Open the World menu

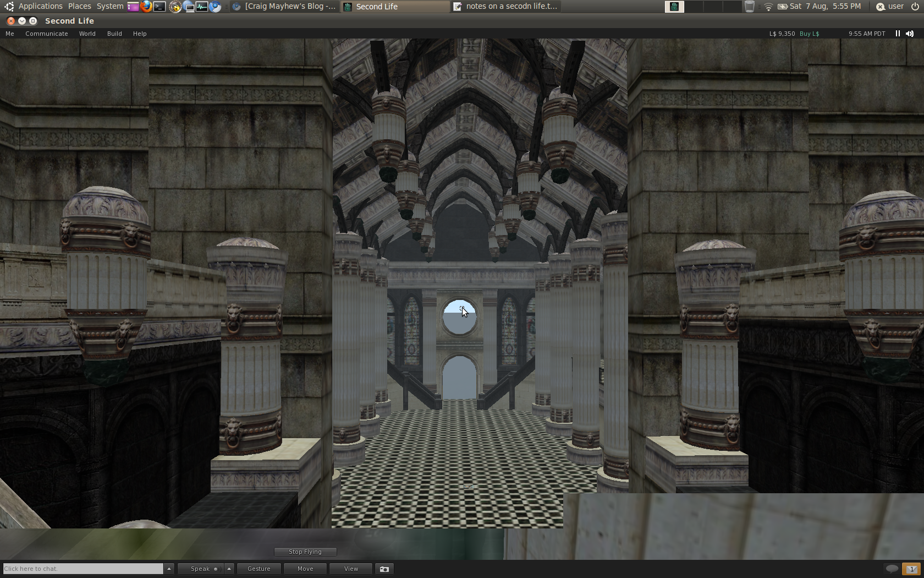(x=87, y=34)
